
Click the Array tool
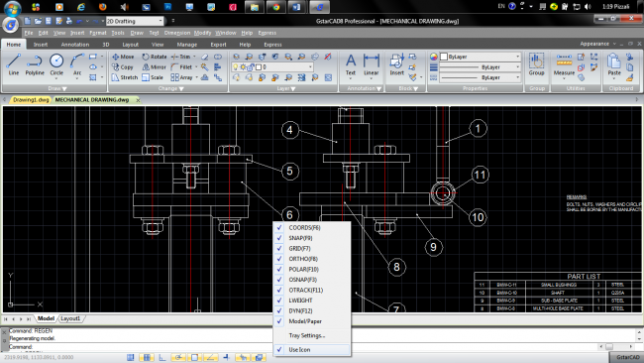pos(182,77)
